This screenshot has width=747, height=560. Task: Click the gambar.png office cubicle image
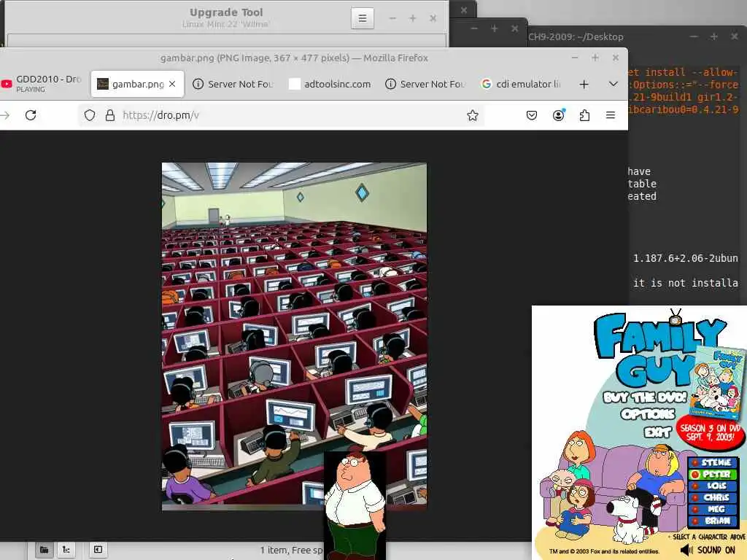294,336
